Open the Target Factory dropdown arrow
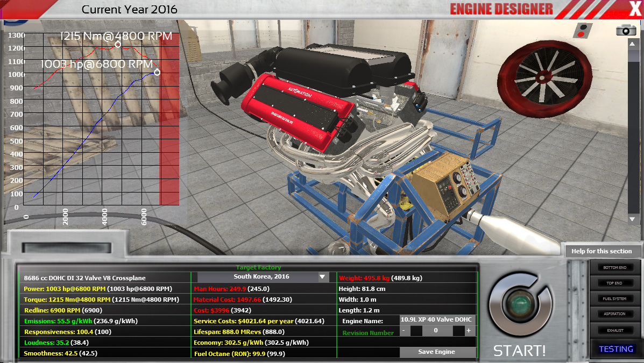The height and width of the screenshot is (363, 644). pyautogui.click(x=322, y=277)
